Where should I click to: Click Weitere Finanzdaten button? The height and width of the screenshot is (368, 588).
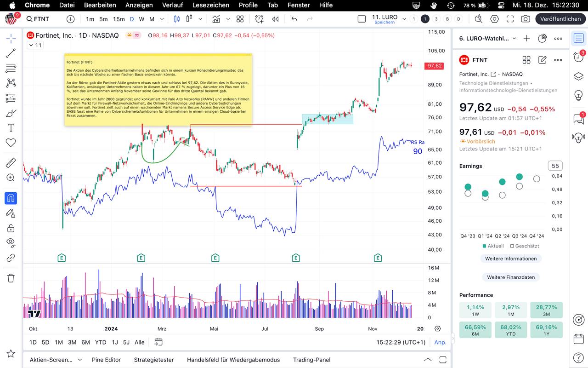click(x=511, y=277)
